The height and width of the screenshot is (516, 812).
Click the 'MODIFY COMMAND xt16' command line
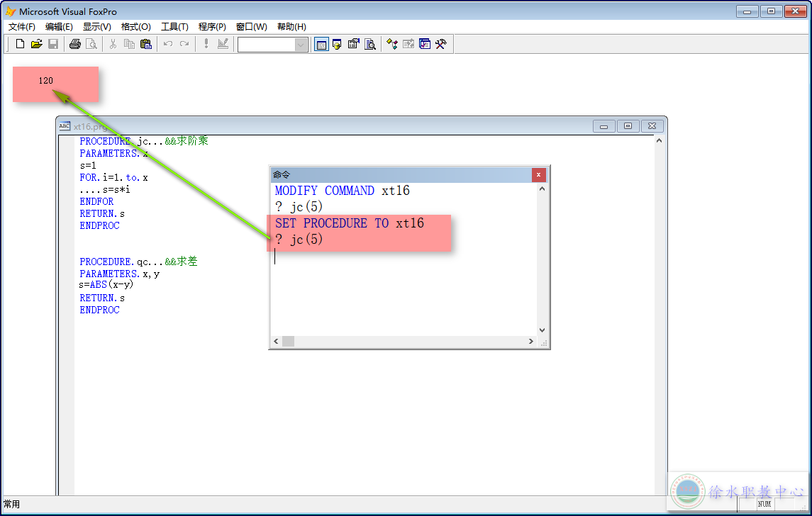[343, 191]
